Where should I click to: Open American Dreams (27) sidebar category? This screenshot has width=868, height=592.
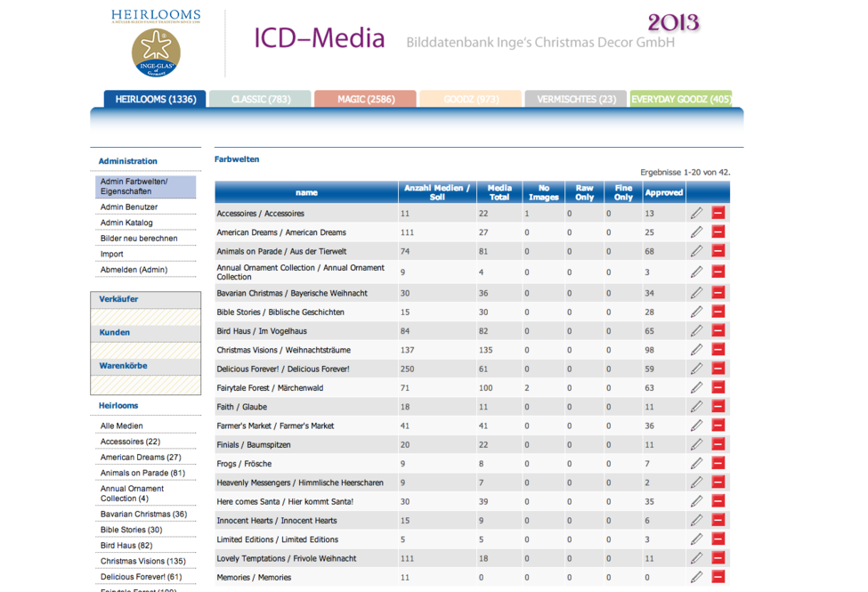click(141, 457)
